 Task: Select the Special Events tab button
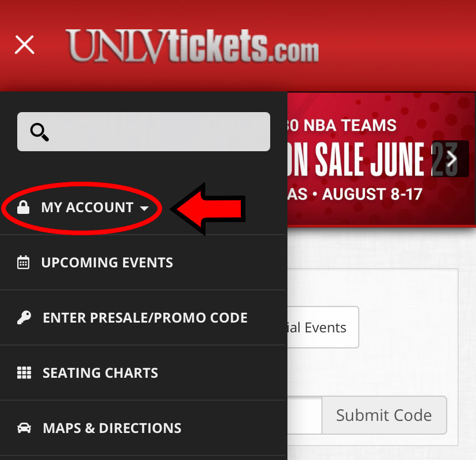[323, 327]
